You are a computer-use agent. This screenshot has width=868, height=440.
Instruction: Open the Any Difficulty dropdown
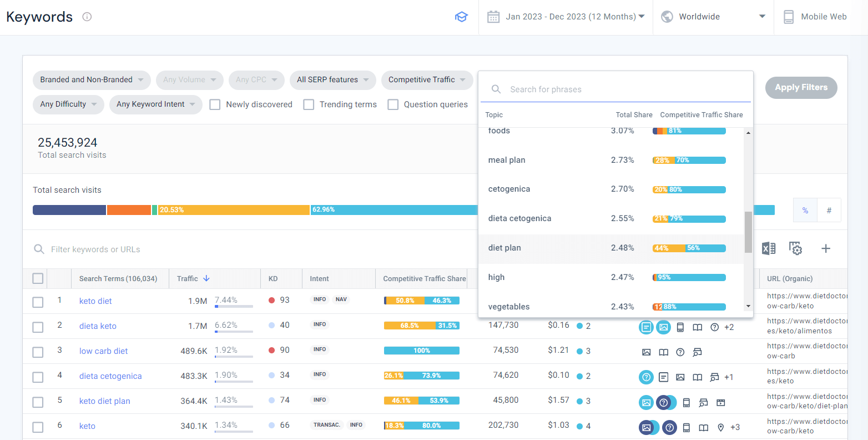(68, 104)
